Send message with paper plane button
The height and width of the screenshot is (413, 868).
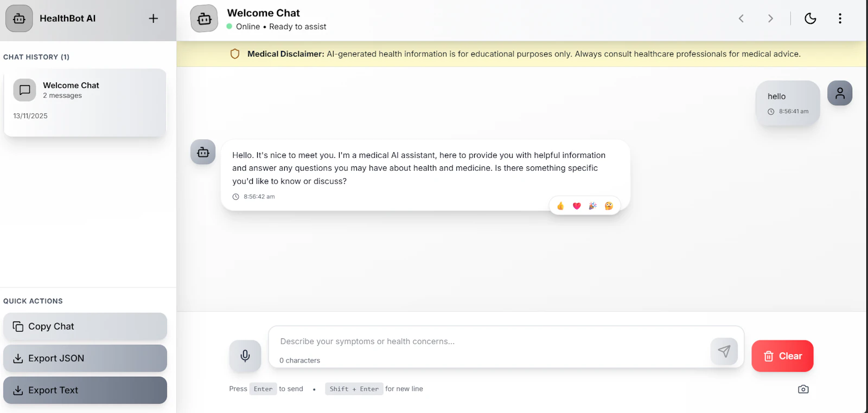(x=724, y=351)
